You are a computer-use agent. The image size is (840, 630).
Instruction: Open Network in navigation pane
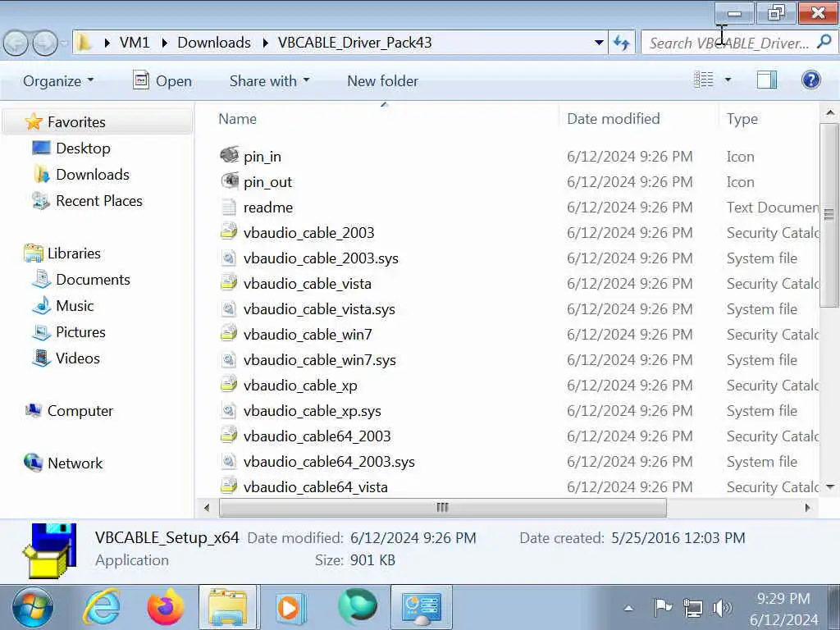pos(75,463)
